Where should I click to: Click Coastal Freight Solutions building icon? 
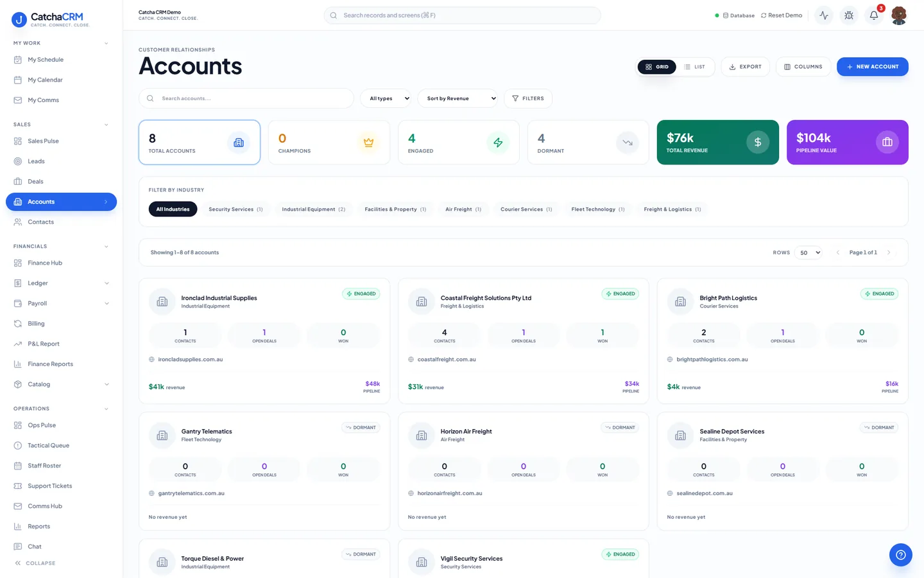[422, 302]
